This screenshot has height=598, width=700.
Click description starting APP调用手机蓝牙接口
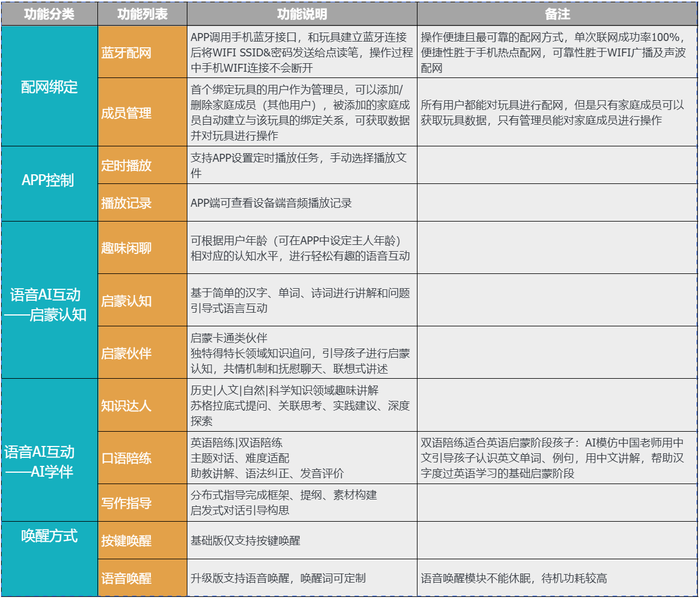pos(302,52)
